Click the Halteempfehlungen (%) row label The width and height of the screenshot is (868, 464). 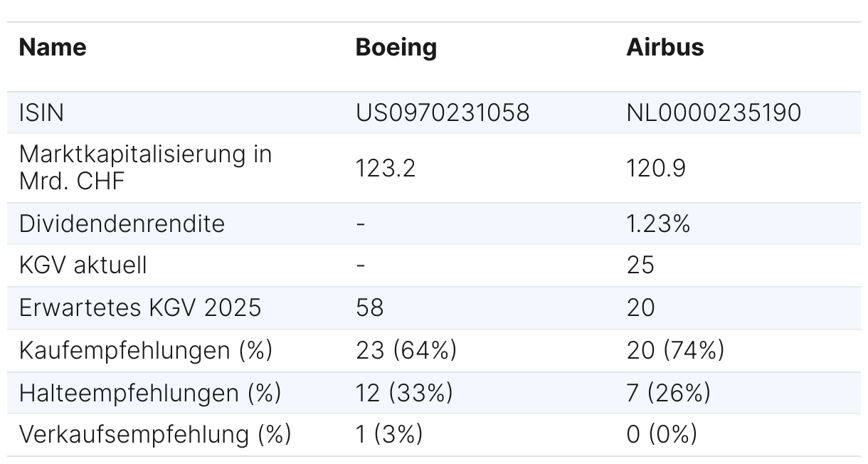149,392
